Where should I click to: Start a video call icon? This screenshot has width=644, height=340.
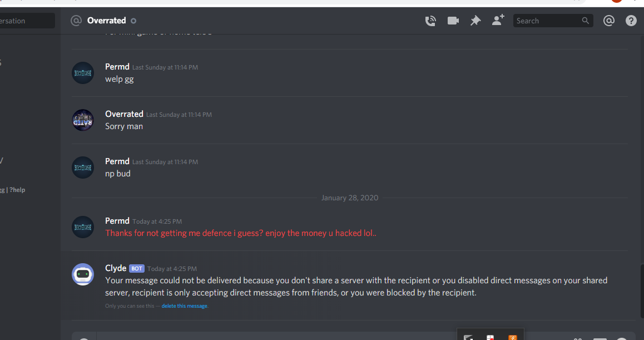coord(453,21)
